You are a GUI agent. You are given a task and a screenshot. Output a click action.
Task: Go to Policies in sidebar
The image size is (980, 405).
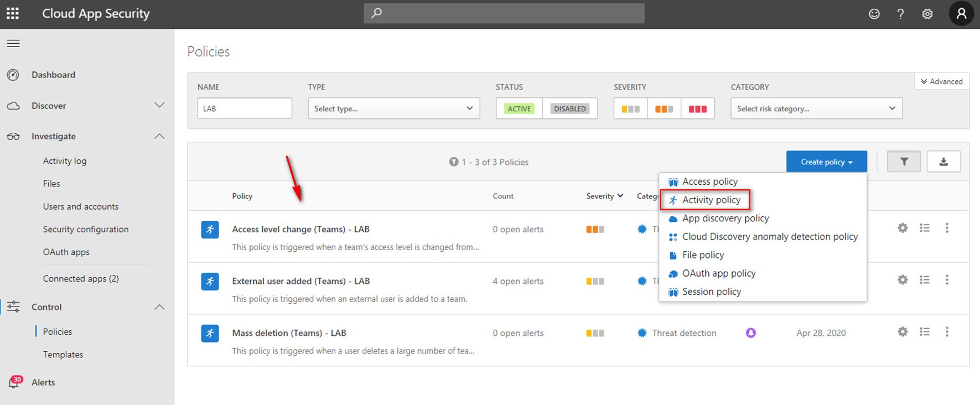click(x=58, y=331)
